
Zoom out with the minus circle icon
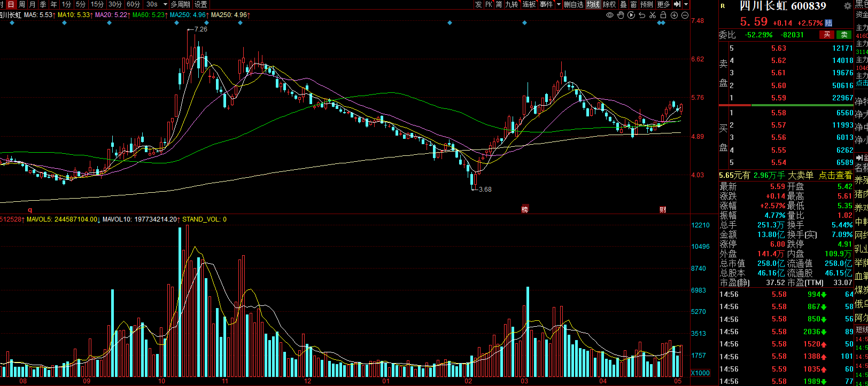click(685, 15)
